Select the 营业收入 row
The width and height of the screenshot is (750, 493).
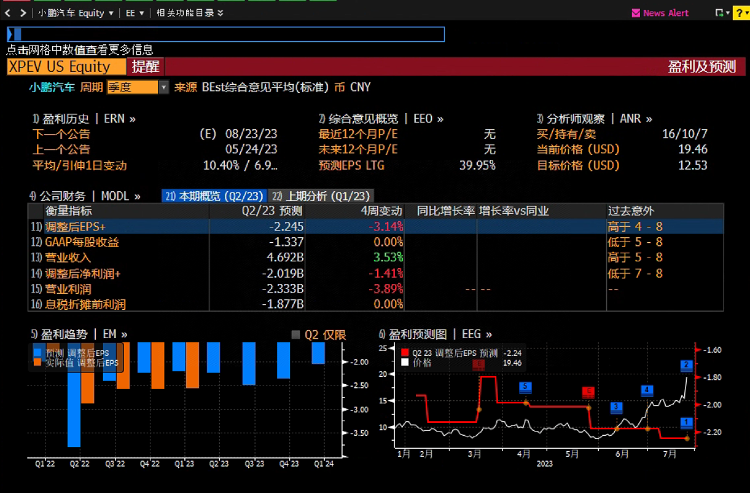(x=375, y=257)
